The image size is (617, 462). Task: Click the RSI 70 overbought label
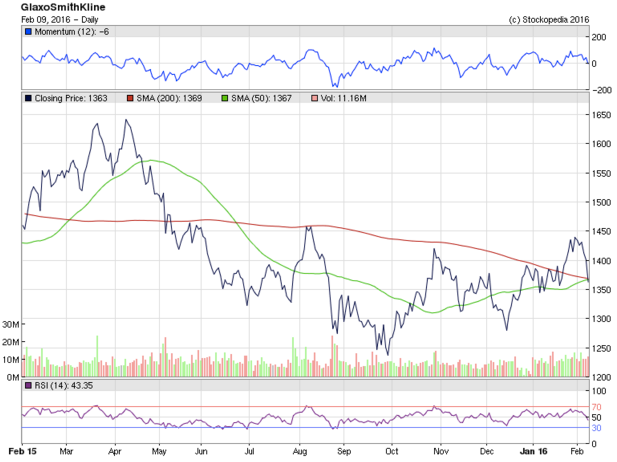click(597, 407)
